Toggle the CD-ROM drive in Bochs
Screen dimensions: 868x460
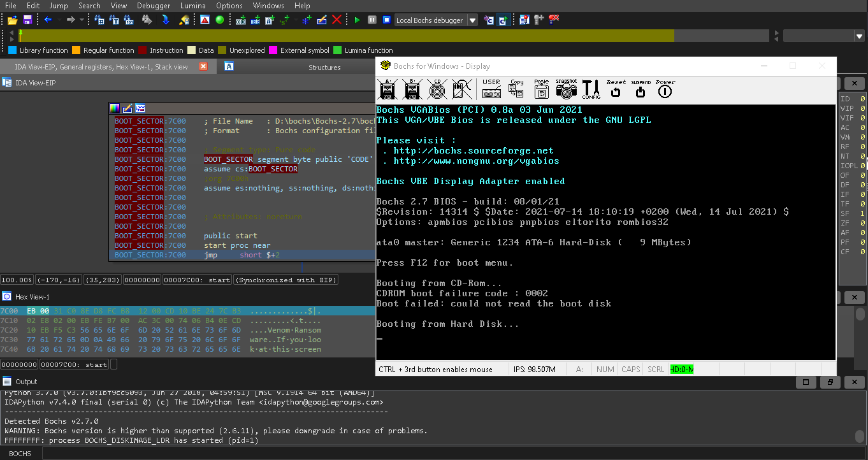pyautogui.click(x=437, y=89)
